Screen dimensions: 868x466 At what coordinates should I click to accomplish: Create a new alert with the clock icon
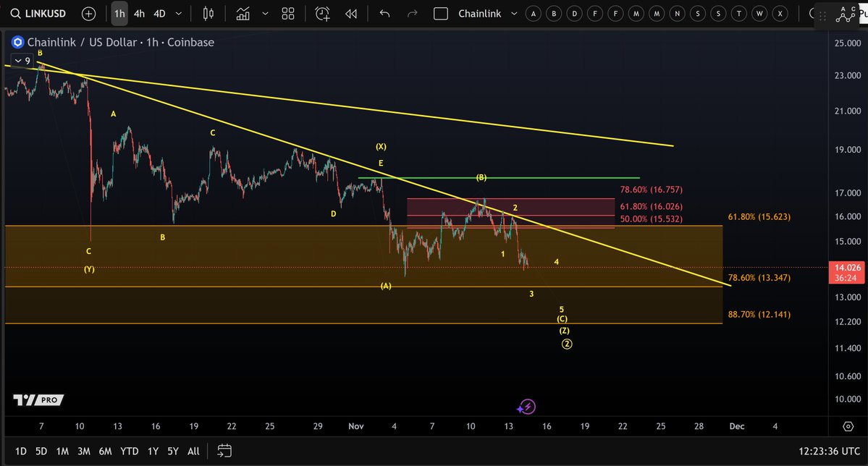click(x=321, y=13)
